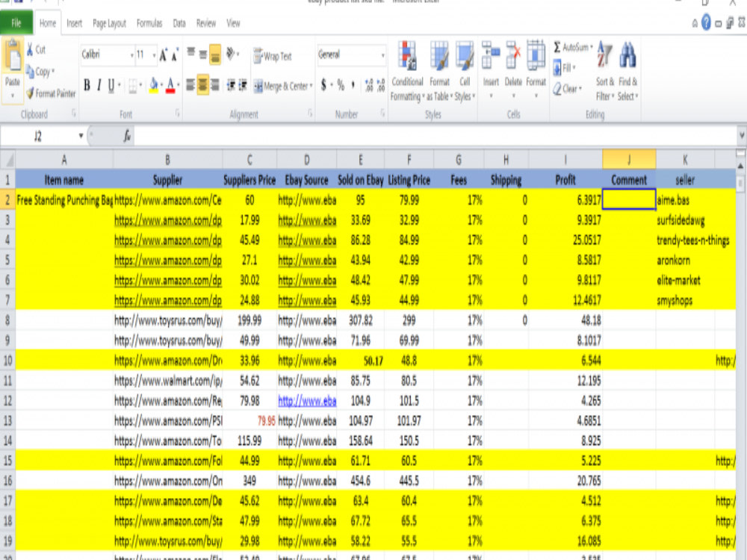This screenshot has width=747, height=560.
Task: Apply the Accounting dollar number format
Action: tap(323, 85)
